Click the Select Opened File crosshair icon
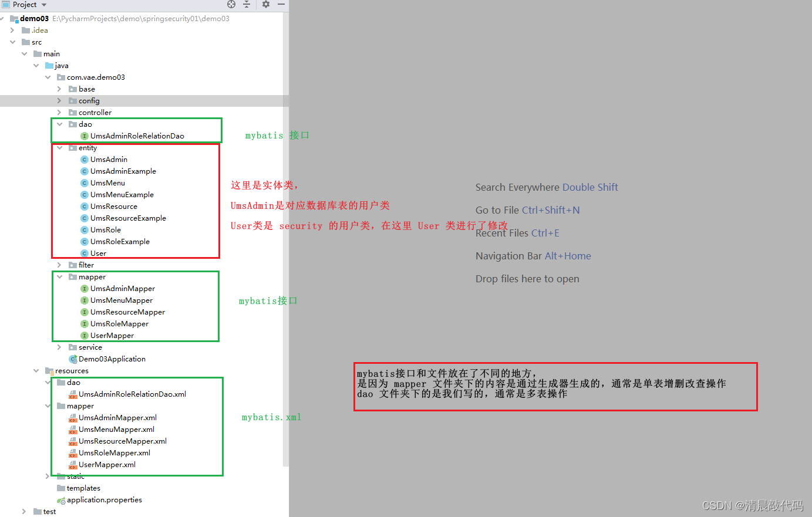This screenshot has width=812, height=517. click(x=231, y=5)
